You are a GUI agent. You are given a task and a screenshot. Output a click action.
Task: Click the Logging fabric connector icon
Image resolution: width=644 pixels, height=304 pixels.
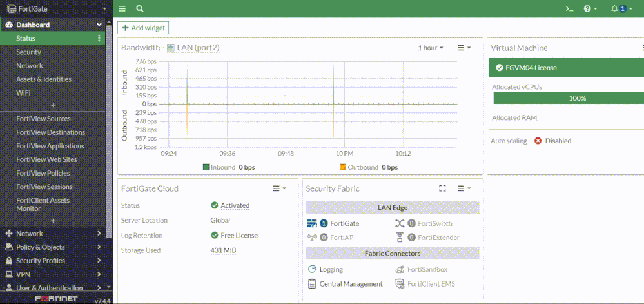click(x=312, y=269)
